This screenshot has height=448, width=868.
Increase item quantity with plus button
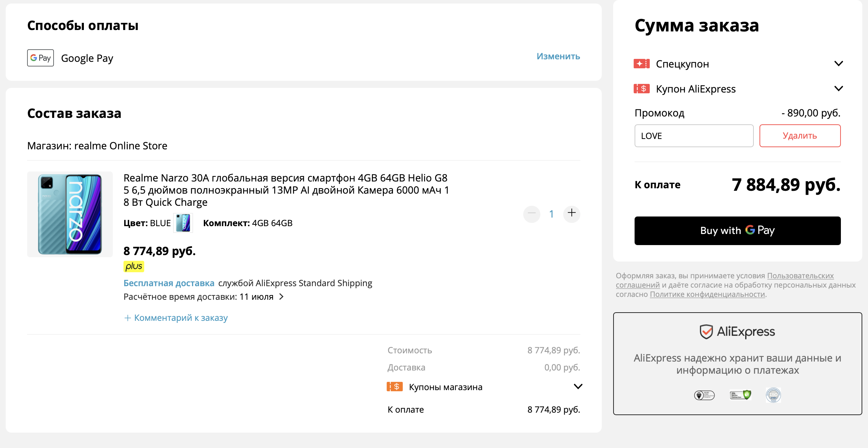pyautogui.click(x=571, y=213)
